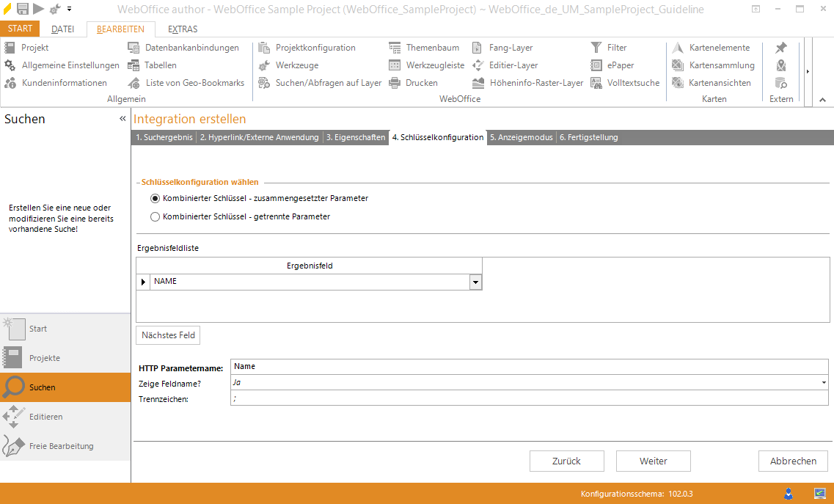
Task: Click the Weiter button
Action: (x=653, y=461)
